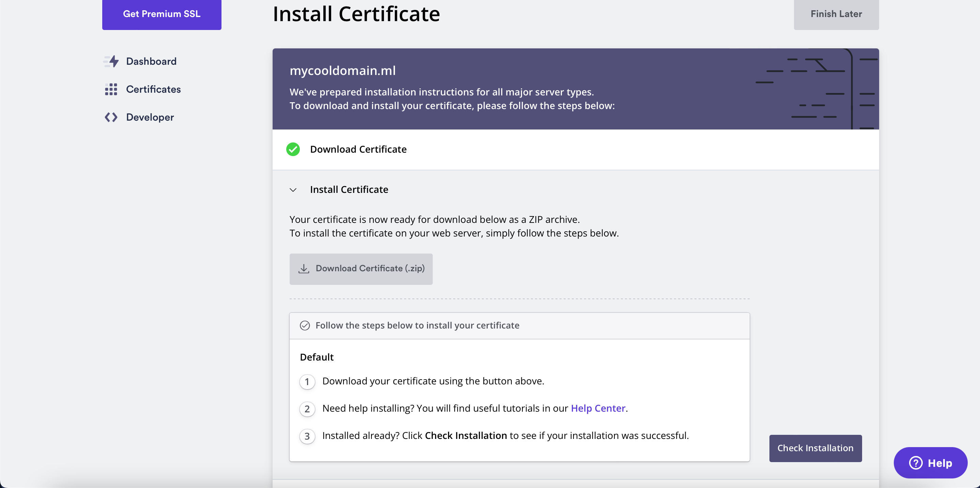Click step 3 number circle
The height and width of the screenshot is (488, 980).
[x=307, y=436]
